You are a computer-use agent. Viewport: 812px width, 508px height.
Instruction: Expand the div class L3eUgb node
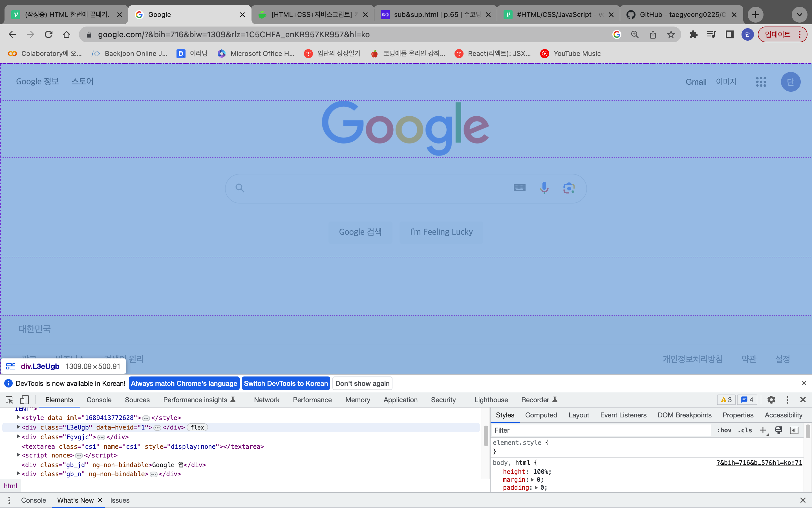pos(18,427)
